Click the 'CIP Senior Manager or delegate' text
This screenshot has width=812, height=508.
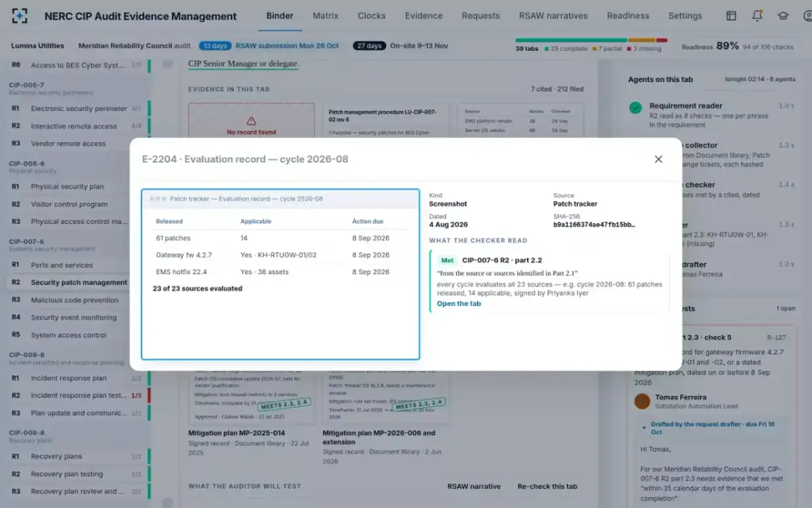pyautogui.click(x=242, y=64)
